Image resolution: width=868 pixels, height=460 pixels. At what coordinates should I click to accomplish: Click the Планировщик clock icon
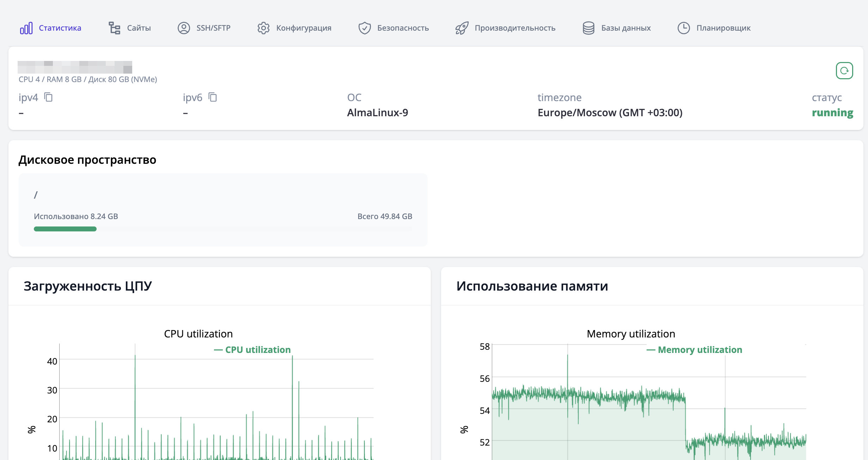point(684,28)
